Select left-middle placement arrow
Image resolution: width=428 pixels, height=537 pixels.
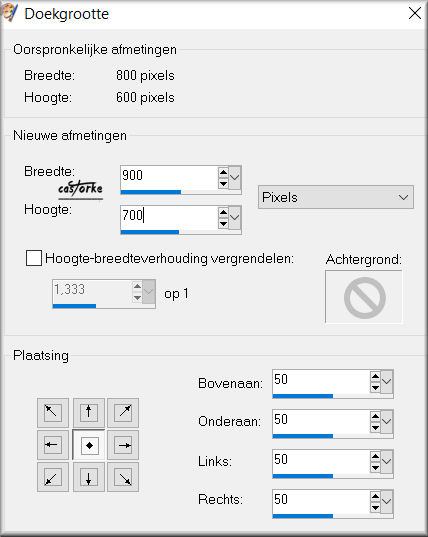[x=53, y=445]
